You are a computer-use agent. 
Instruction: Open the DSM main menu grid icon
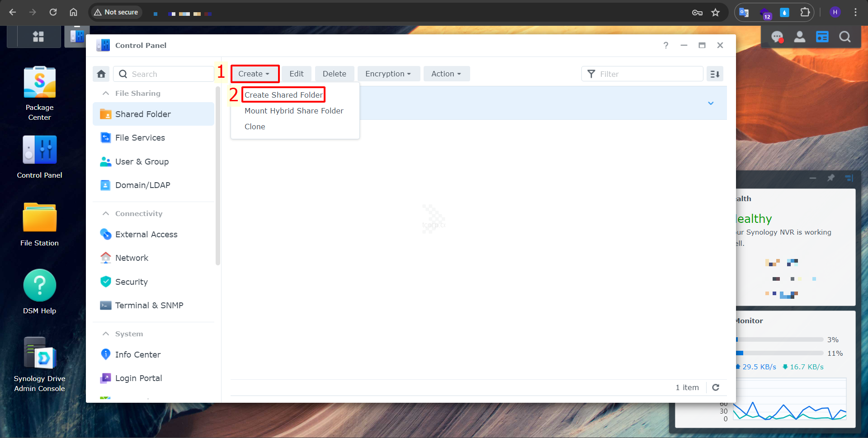coord(38,37)
